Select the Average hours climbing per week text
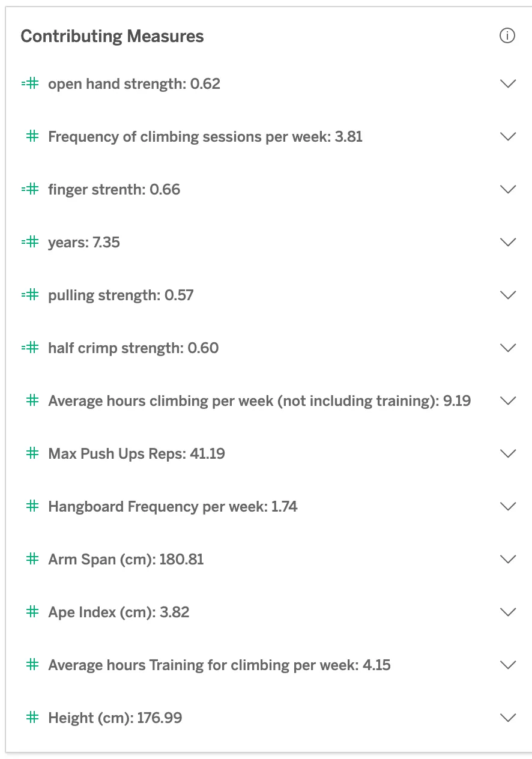The width and height of the screenshot is (532, 759). click(x=259, y=401)
